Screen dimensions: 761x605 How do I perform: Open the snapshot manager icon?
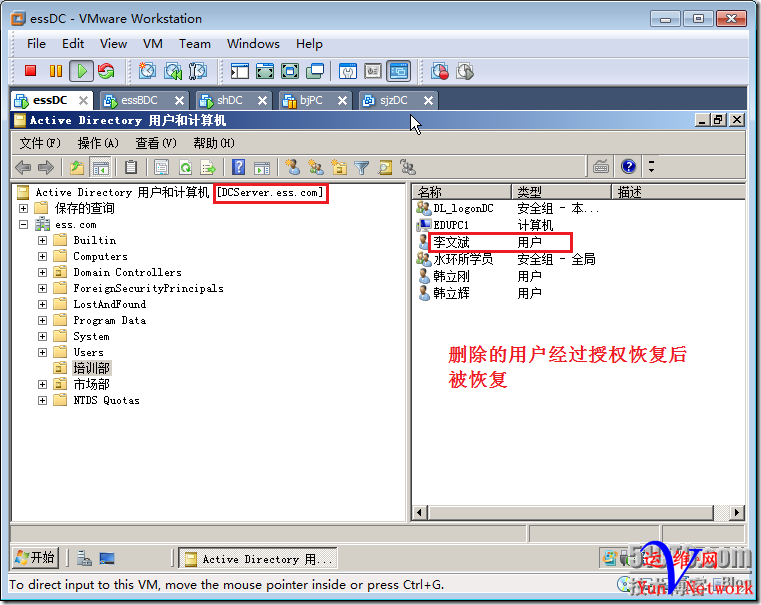[x=197, y=71]
